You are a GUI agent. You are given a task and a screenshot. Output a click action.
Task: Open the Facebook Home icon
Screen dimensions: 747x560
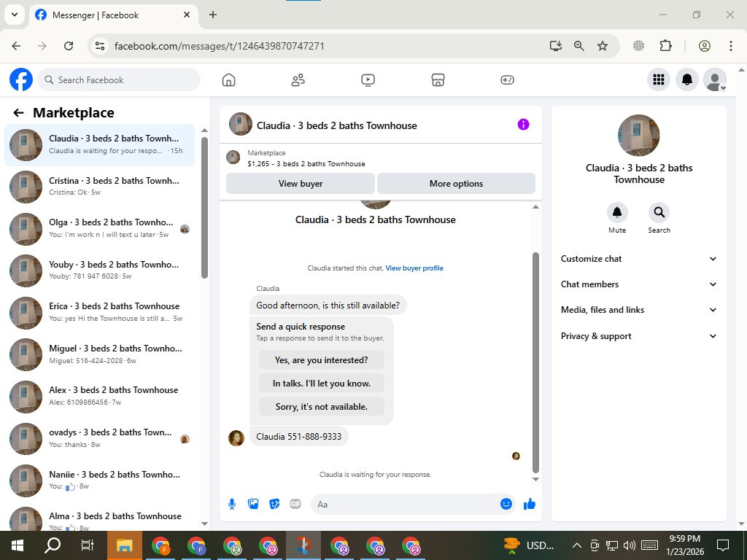click(228, 80)
